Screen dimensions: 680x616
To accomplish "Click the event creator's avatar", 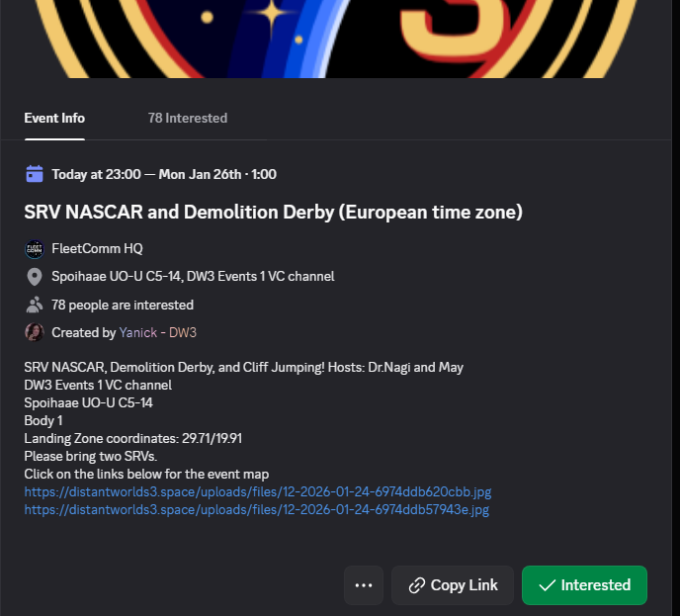I will coord(35,333).
